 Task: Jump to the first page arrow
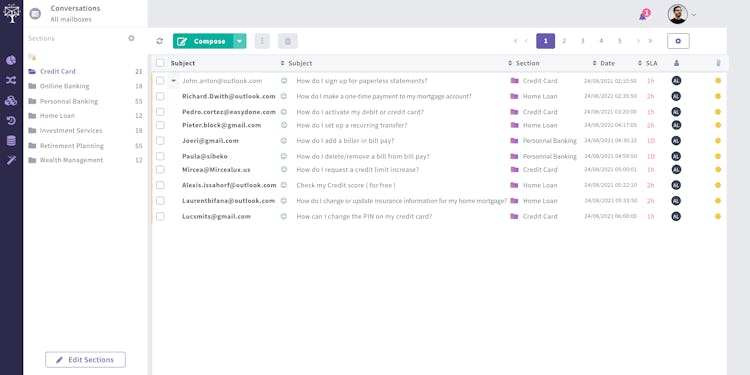coord(515,41)
